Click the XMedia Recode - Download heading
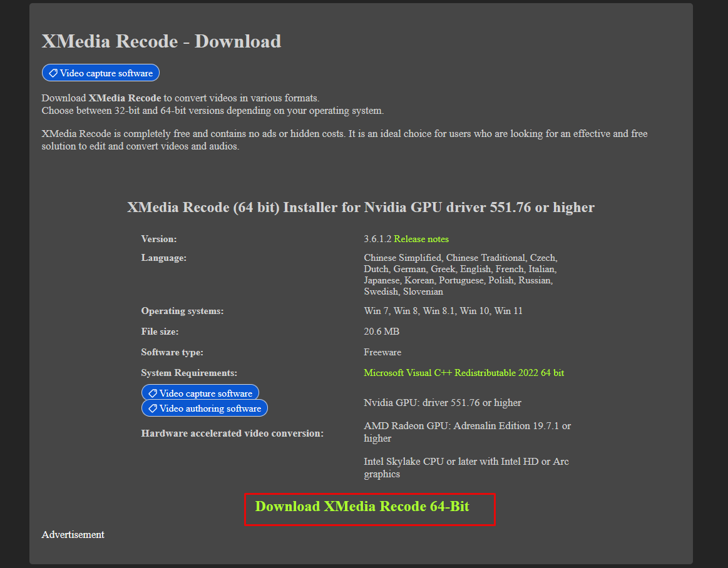The width and height of the screenshot is (728, 568). (161, 41)
